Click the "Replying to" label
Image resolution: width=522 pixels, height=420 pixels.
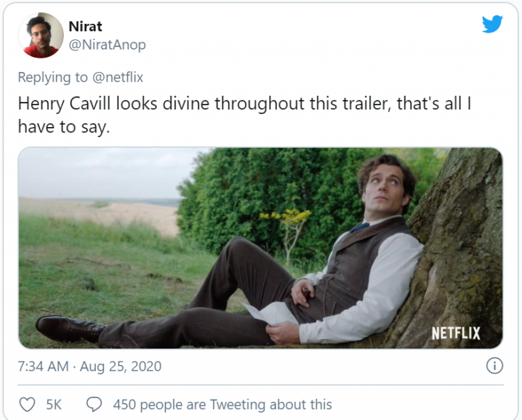[x=53, y=77]
